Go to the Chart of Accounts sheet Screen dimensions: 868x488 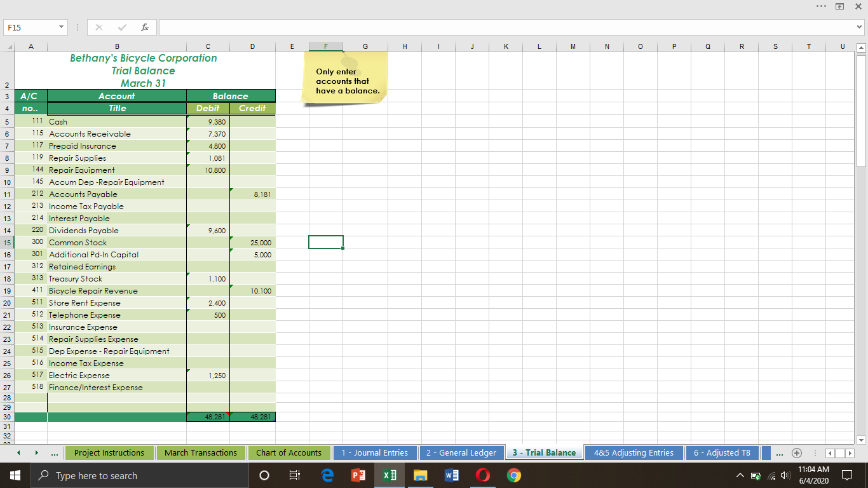point(289,453)
